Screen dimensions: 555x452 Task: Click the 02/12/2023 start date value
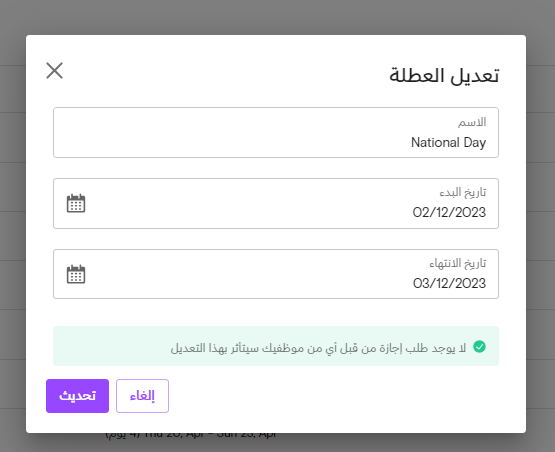[x=449, y=212]
